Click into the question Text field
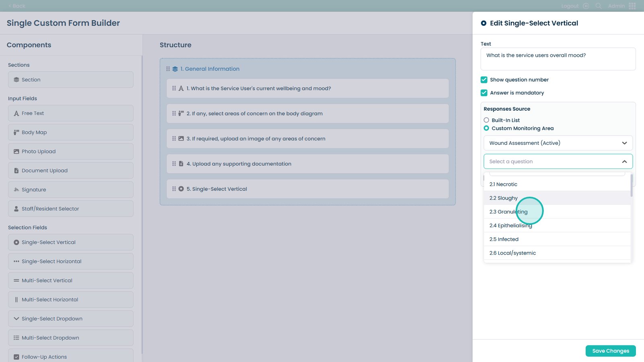 pyautogui.click(x=558, y=59)
